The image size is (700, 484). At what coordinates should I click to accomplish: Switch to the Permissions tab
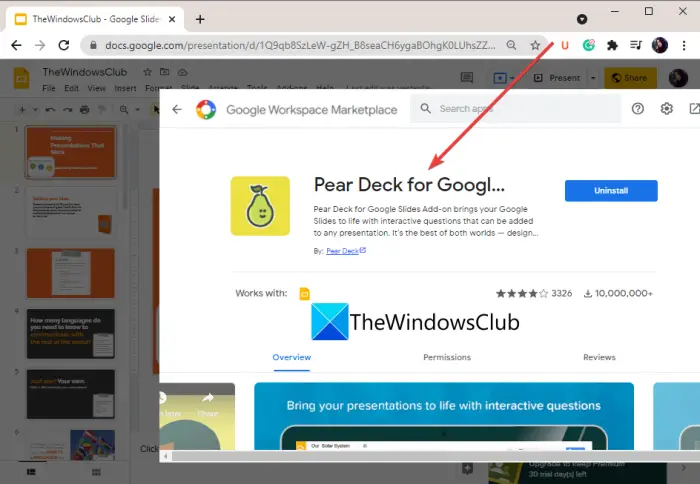447,357
